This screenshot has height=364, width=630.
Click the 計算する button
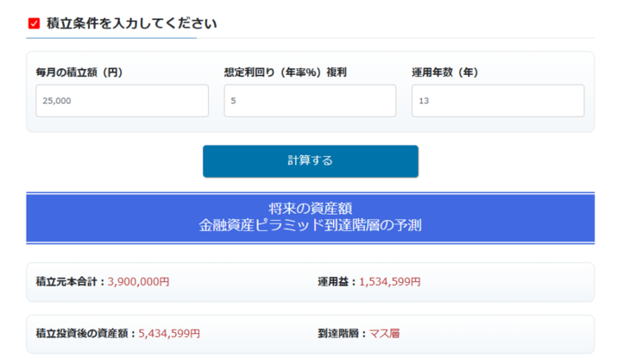point(310,161)
